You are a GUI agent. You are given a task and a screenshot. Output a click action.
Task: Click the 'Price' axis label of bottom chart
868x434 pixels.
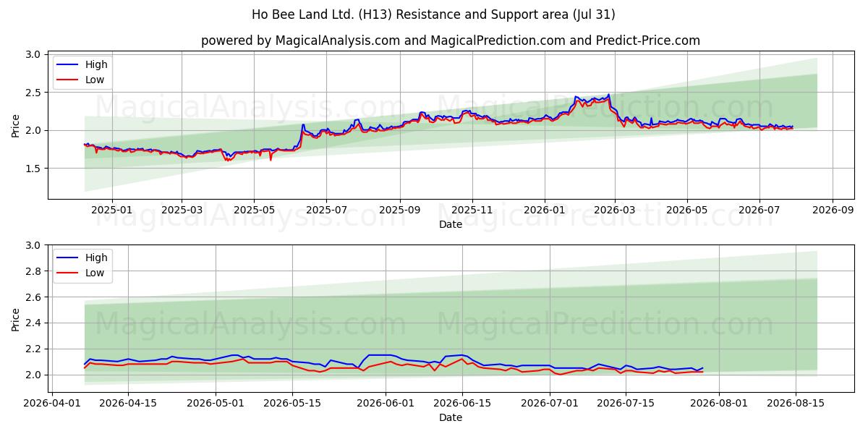pos(16,319)
